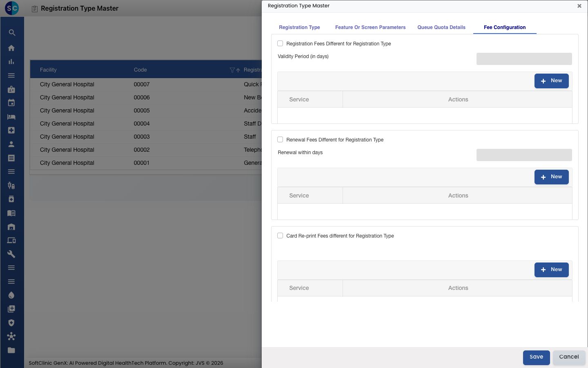
Task: Click Service header in Registration Fees grid
Action: coord(310,99)
